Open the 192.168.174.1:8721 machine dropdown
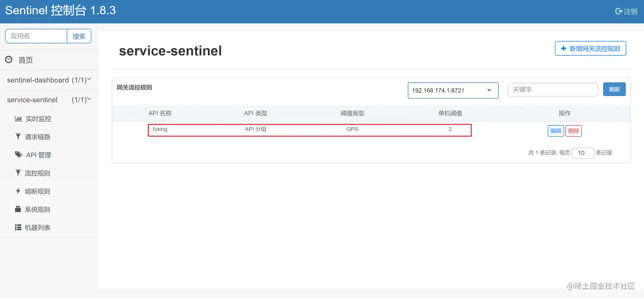Viewport: 644px width, 299px height. (x=453, y=90)
